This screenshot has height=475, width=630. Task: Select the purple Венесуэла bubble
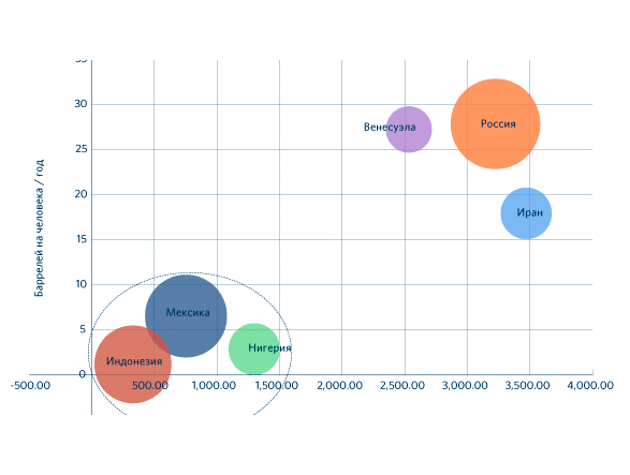pyautogui.click(x=409, y=129)
